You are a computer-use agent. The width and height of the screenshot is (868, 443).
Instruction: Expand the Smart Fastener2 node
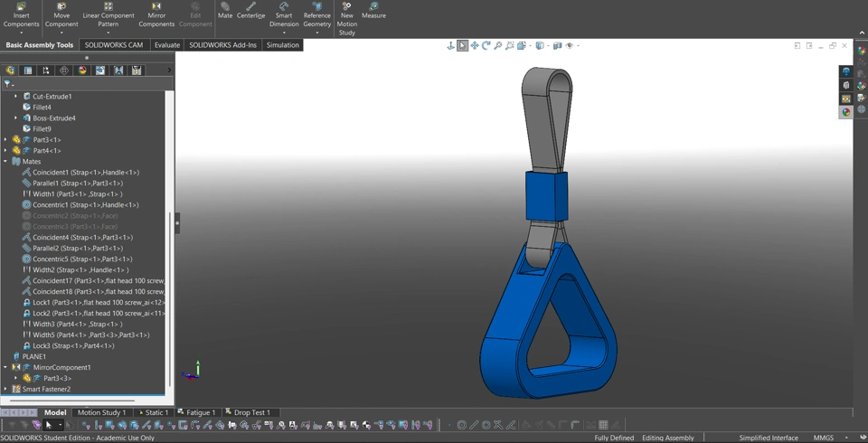(x=5, y=390)
